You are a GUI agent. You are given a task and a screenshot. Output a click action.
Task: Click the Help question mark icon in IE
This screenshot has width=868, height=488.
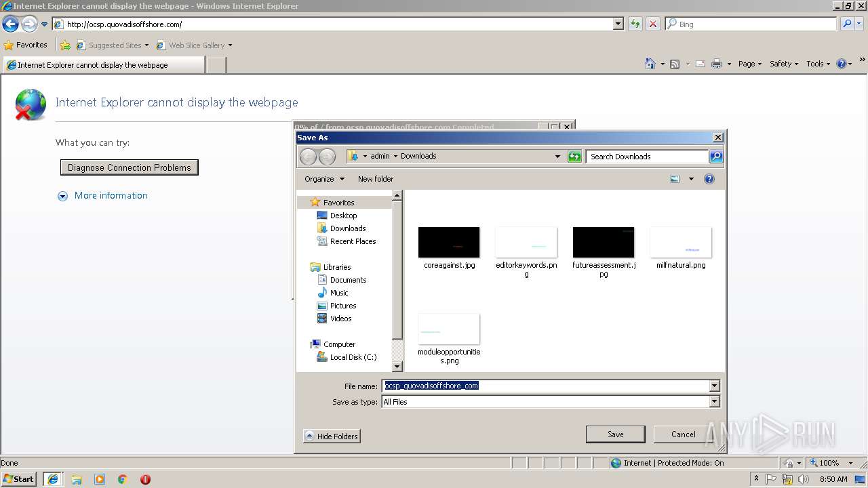tap(842, 64)
